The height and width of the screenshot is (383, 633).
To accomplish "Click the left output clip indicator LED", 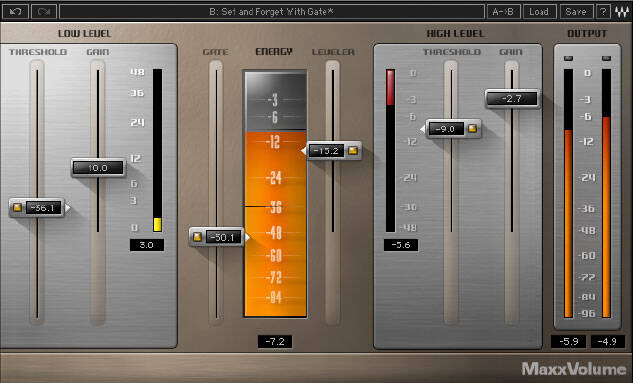I will 568,59.
